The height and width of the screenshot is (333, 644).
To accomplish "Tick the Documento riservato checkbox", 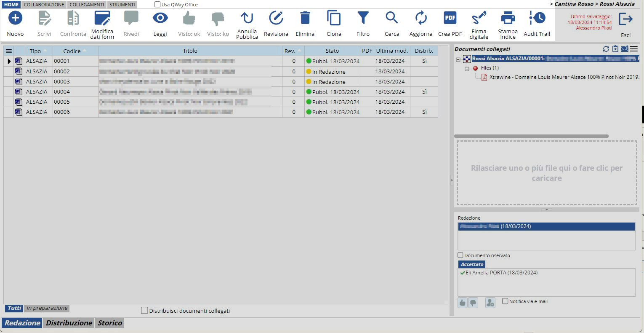I will point(460,255).
